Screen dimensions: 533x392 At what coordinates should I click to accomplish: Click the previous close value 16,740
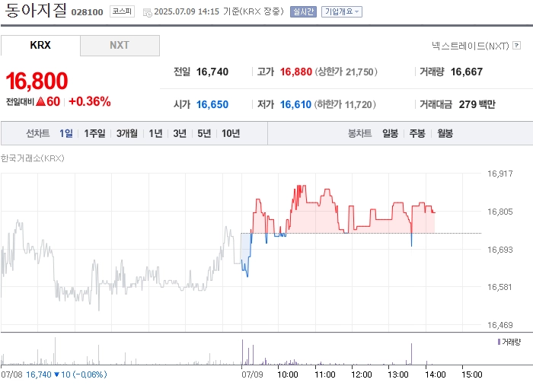(x=212, y=72)
